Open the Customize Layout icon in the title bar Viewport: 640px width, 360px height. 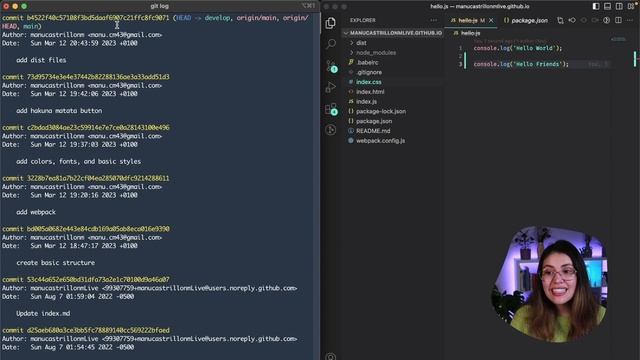tap(631, 6)
